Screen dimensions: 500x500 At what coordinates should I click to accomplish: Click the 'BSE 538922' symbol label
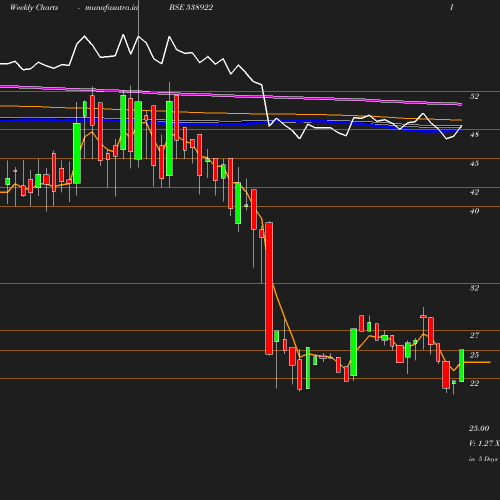tap(191, 7)
